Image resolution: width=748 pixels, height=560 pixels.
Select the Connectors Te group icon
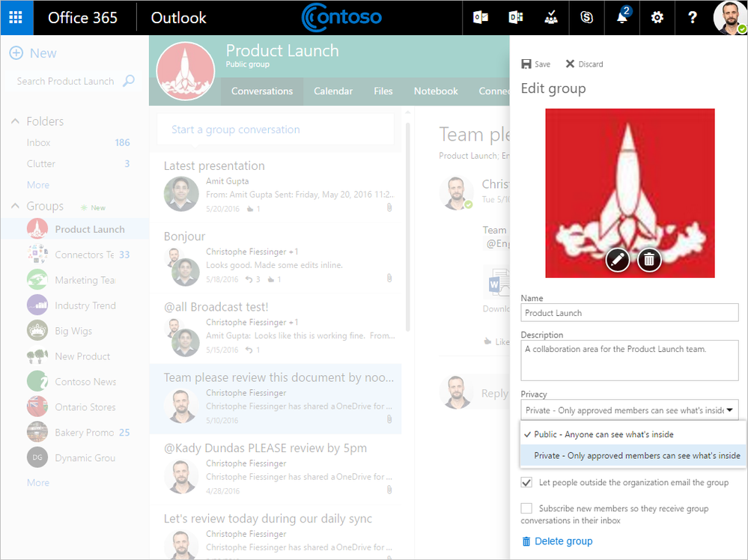37,255
